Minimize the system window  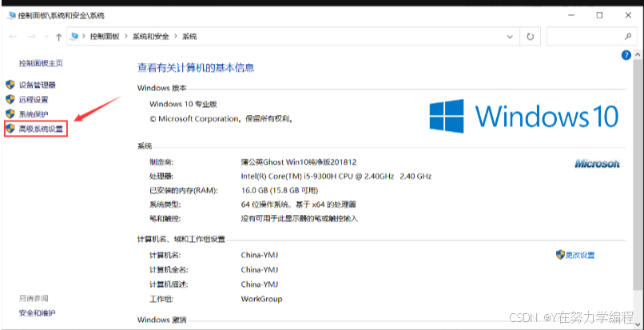point(571,16)
